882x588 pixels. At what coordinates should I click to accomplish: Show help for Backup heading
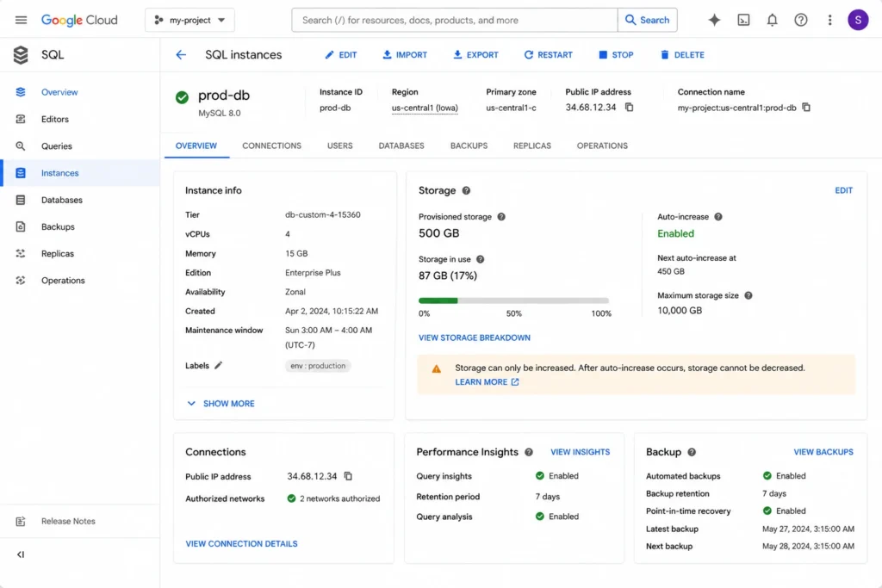(692, 452)
